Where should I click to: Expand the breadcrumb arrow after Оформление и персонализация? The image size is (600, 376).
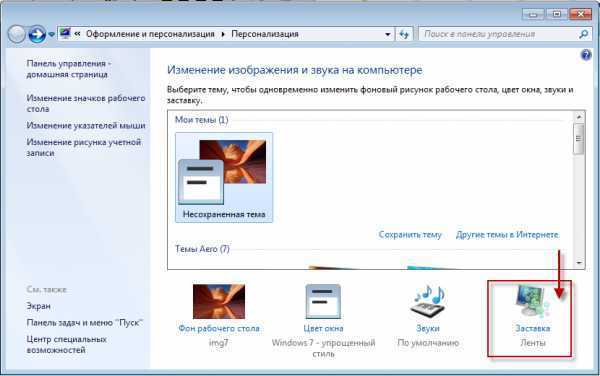point(223,34)
